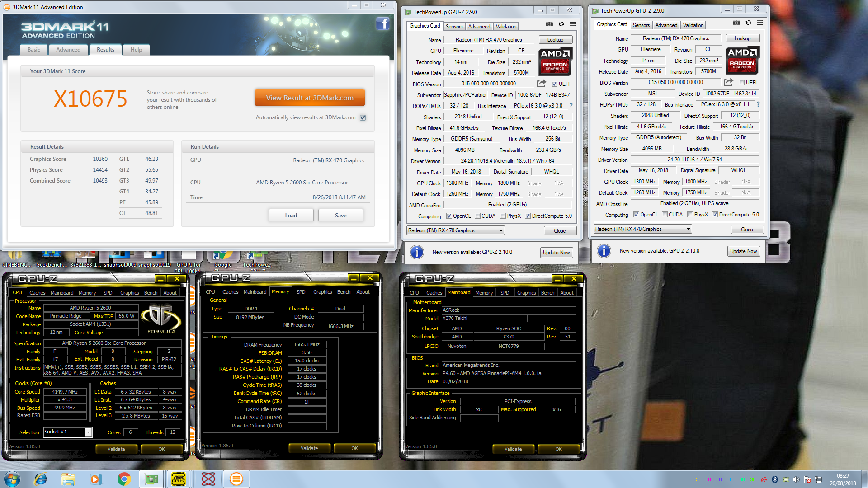Click BIOS Version field in left GPU-Z
The image size is (868, 488).
[488, 84]
